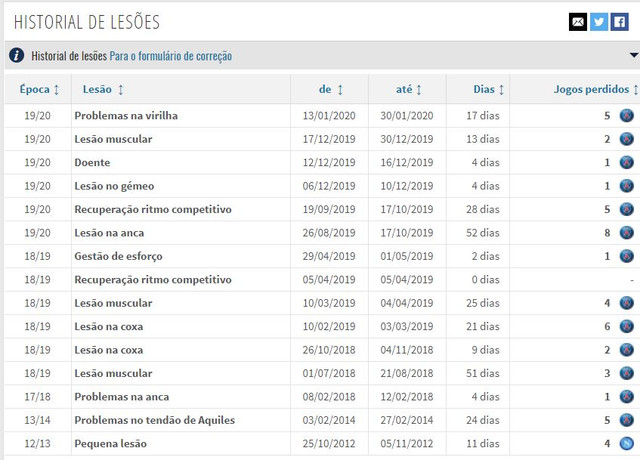Select 'Doente' injury text
The image size is (640, 460).
92,162
